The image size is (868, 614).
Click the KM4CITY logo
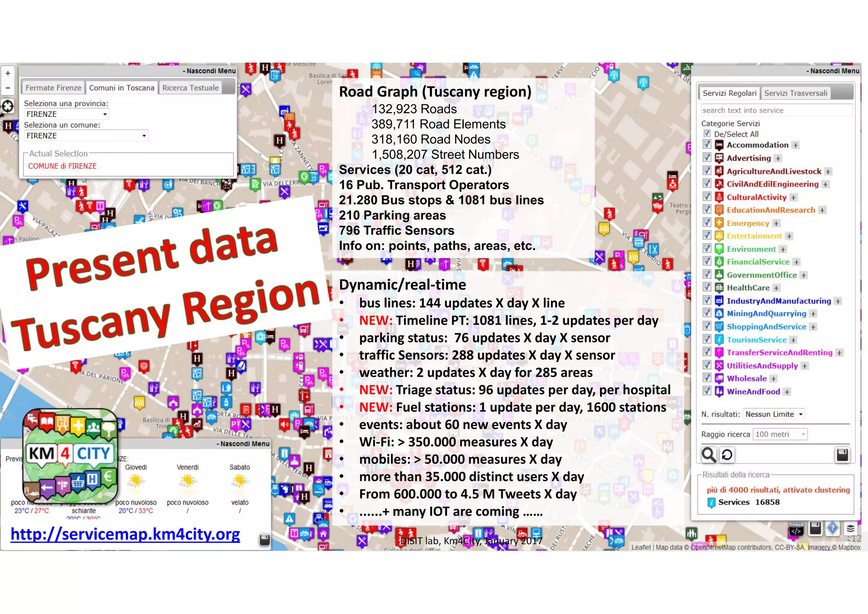70,456
